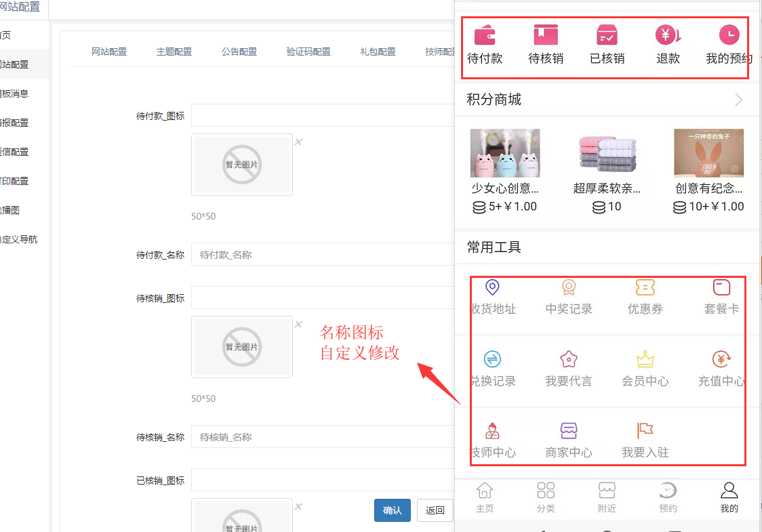Screen dimensions: 762x532
Task: Open 附近 in bottom navigation
Action: click(x=607, y=497)
